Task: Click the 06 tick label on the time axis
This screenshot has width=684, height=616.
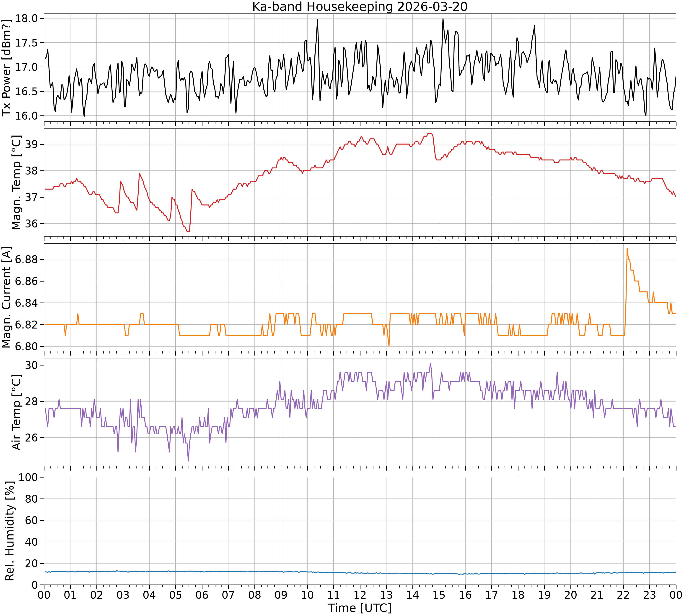Action: tap(202, 595)
